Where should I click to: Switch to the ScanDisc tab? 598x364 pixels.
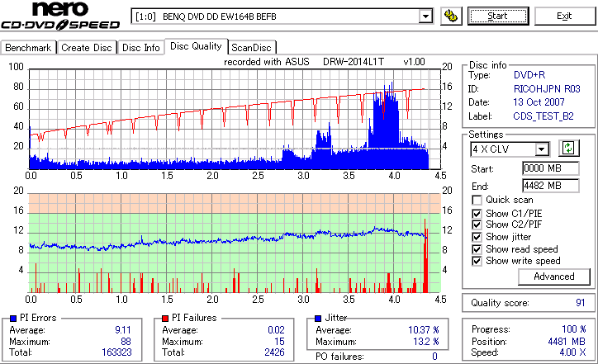(x=251, y=48)
